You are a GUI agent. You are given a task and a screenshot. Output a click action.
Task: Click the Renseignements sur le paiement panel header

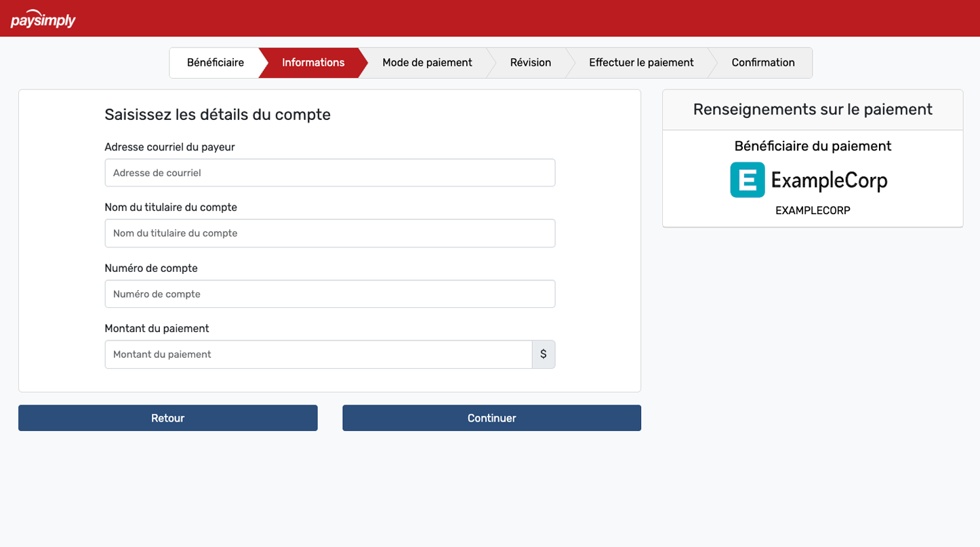click(x=812, y=108)
